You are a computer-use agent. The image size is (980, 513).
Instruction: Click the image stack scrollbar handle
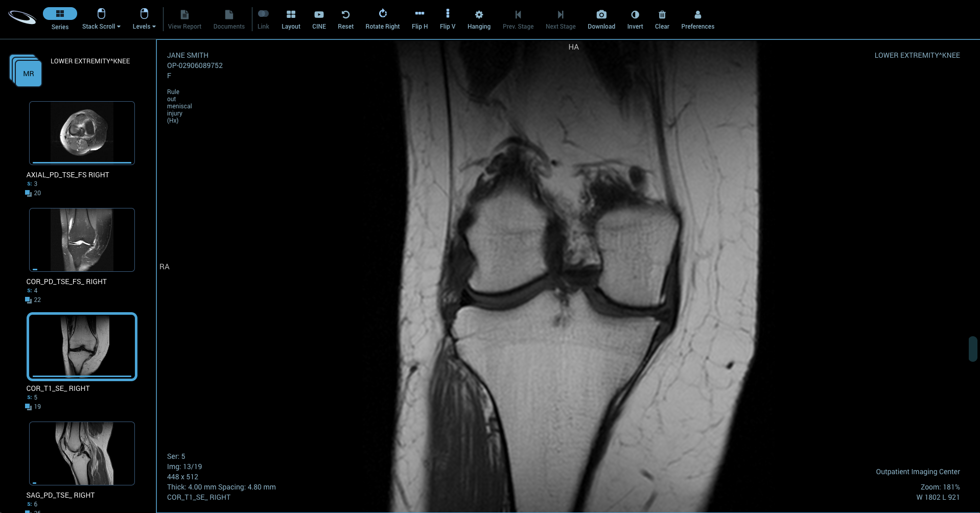pos(972,349)
